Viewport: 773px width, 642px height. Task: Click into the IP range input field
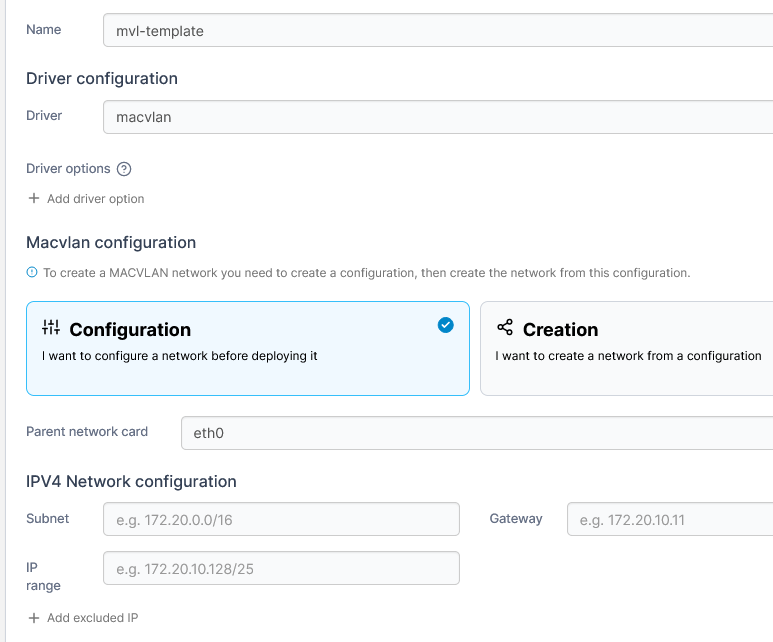281,568
